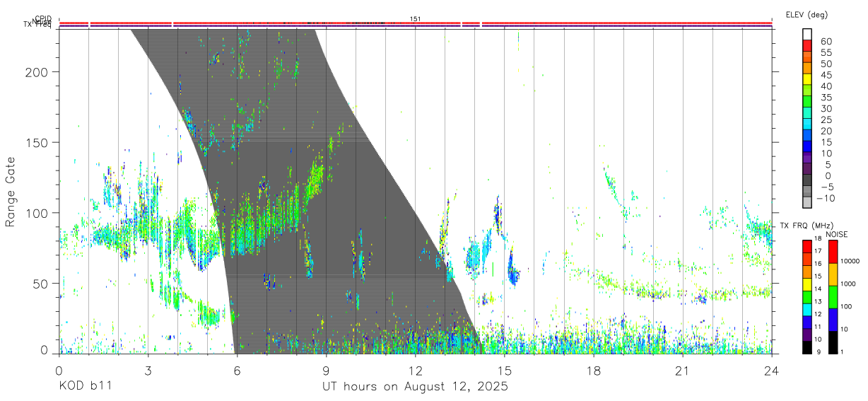868x401 pixels.
Task: Click the '15' hour tick on the x-axis
Action: point(504,370)
